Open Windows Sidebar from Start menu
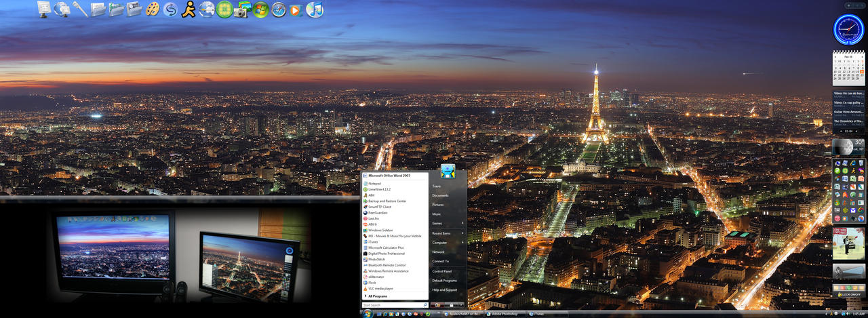Screen dimensions: 868x318 [395, 230]
